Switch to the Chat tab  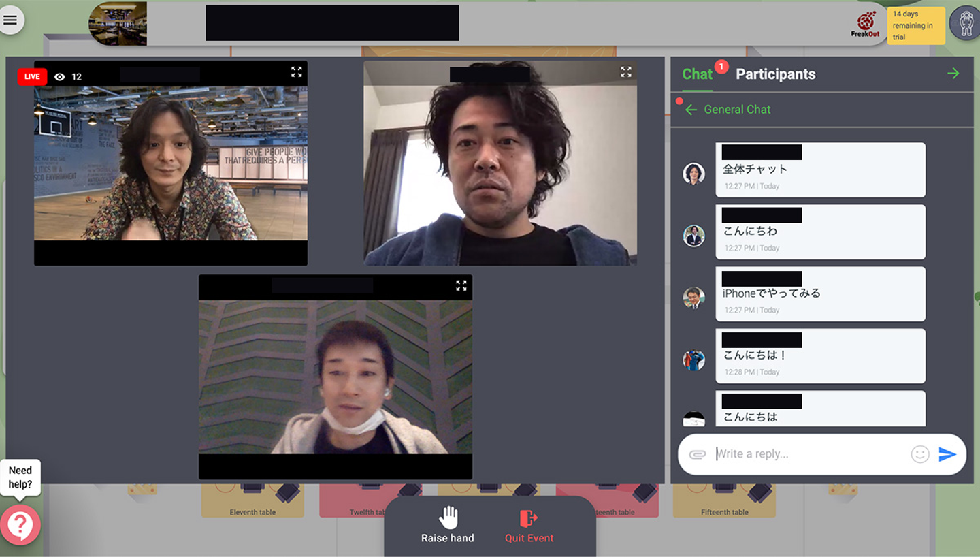(697, 74)
